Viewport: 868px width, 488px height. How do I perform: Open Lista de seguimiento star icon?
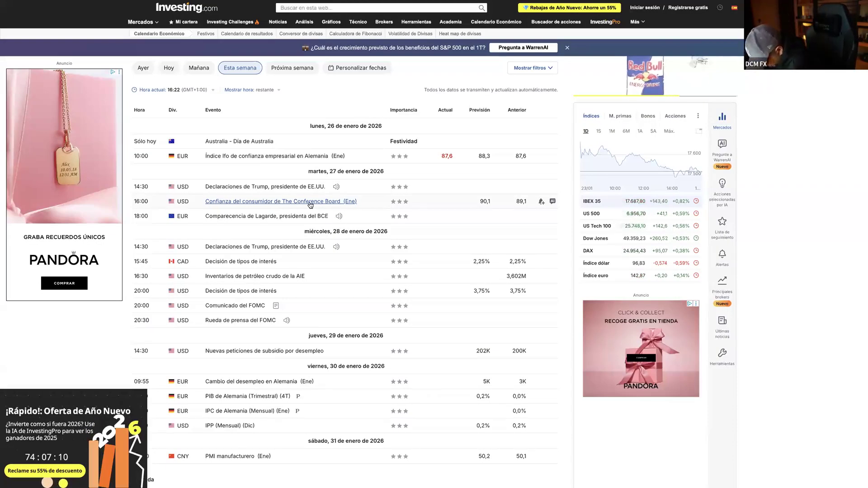click(722, 221)
